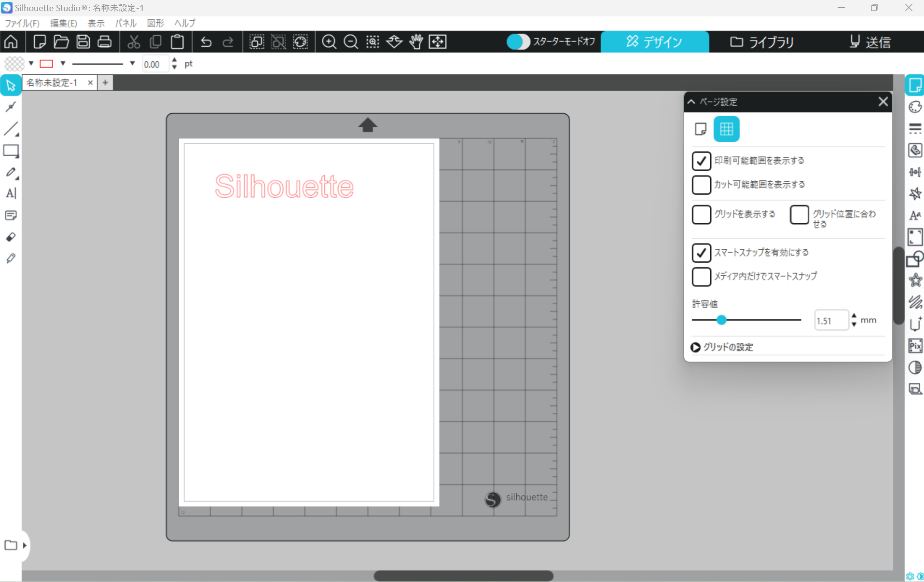
Task: Create a new document with New icon
Action: click(40, 42)
